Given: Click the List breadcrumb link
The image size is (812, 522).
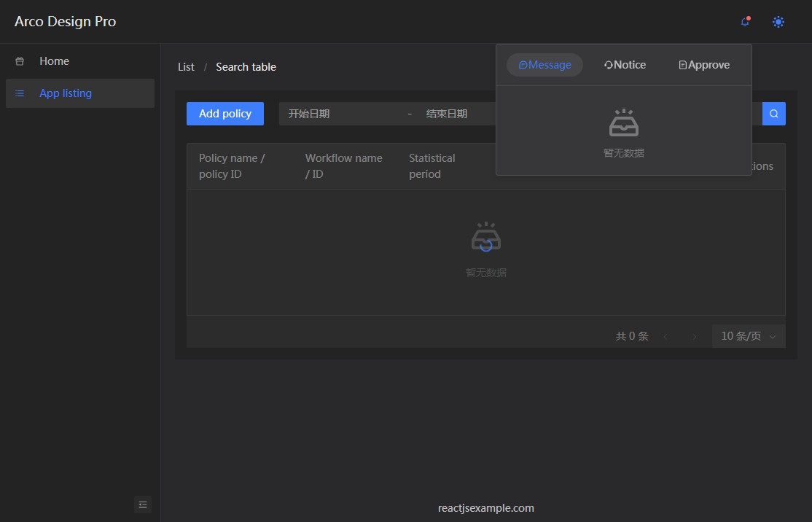Looking at the screenshot, I should point(186,67).
